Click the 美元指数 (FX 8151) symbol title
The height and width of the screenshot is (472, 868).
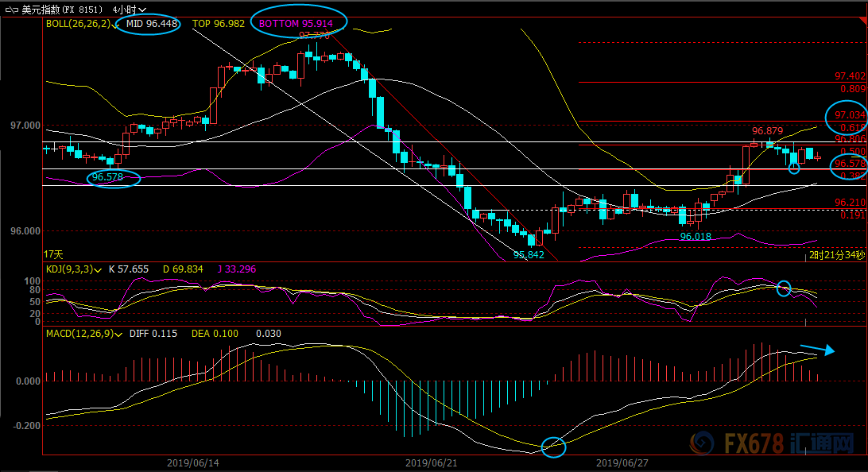coord(62,10)
